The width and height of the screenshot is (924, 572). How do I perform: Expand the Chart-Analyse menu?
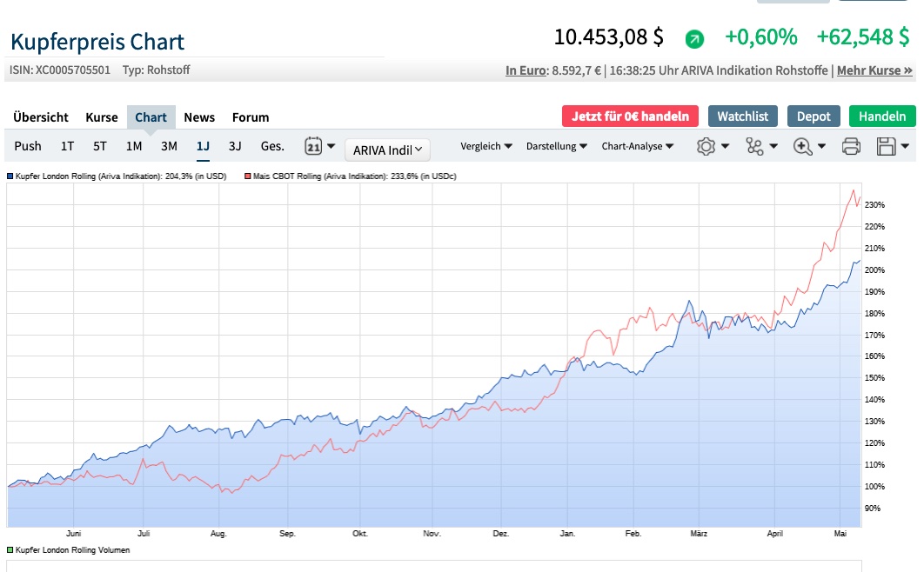click(x=637, y=146)
